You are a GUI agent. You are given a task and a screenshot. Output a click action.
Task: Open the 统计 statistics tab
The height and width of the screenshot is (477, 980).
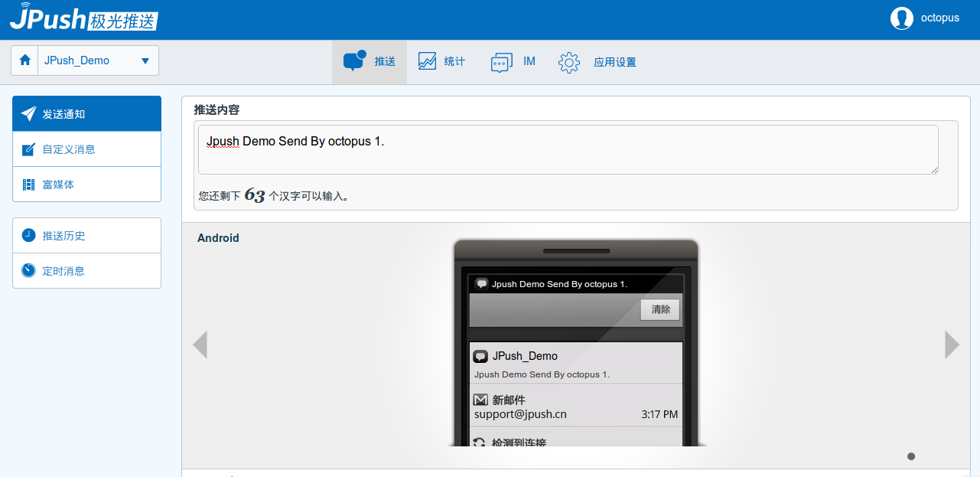pyautogui.click(x=441, y=62)
